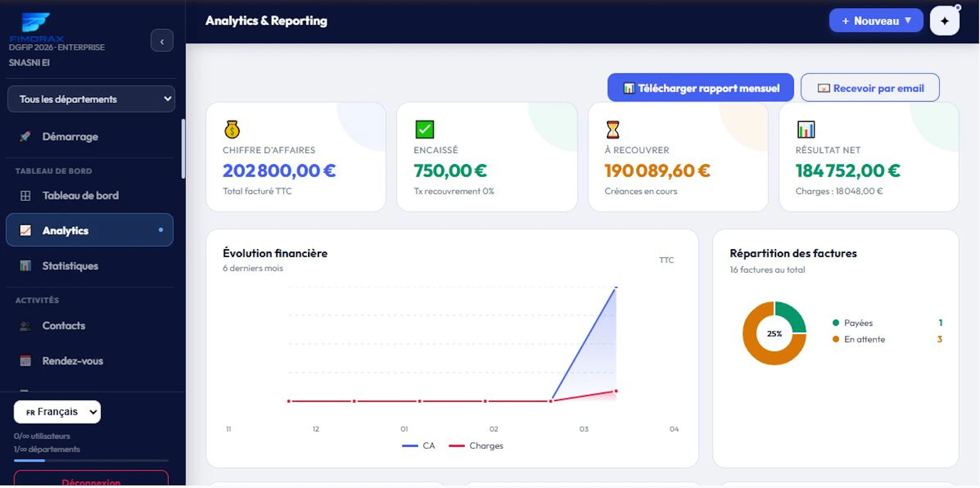This screenshot has height=488, width=980.
Task: Select the Analytics menu item
Action: point(89,230)
